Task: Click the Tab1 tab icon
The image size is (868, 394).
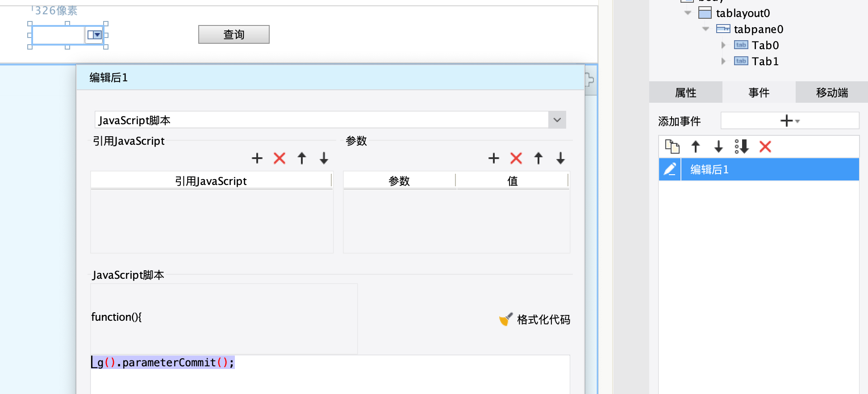Action: tap(741, 61)
